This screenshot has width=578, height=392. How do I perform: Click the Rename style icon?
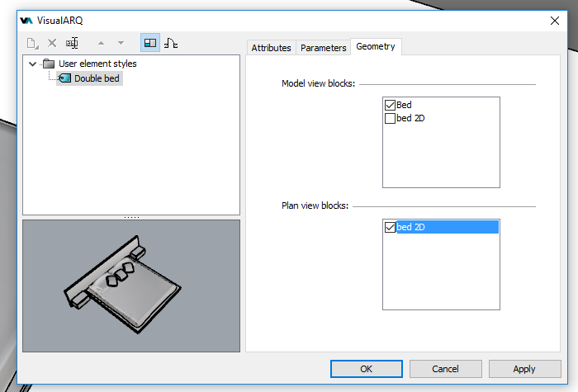tap(72, 43)
